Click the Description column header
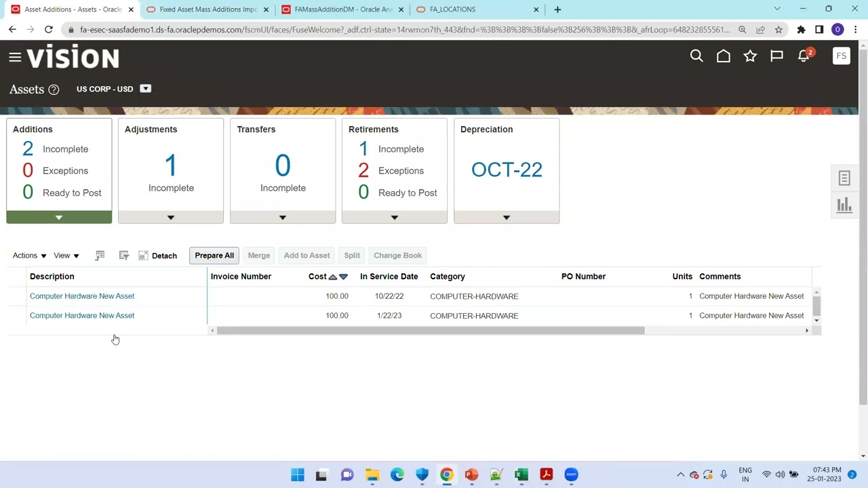This screenshot has height=488, width=868. [x=52, y=277]
